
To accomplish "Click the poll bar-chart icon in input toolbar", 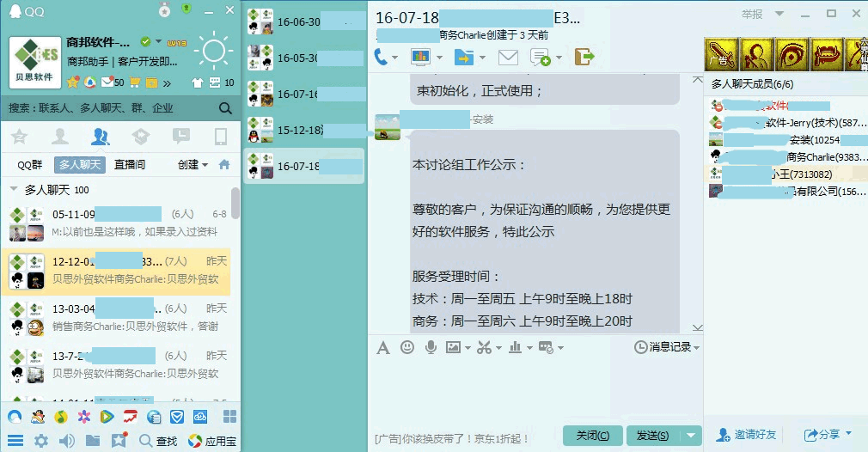I will (516, 347).
